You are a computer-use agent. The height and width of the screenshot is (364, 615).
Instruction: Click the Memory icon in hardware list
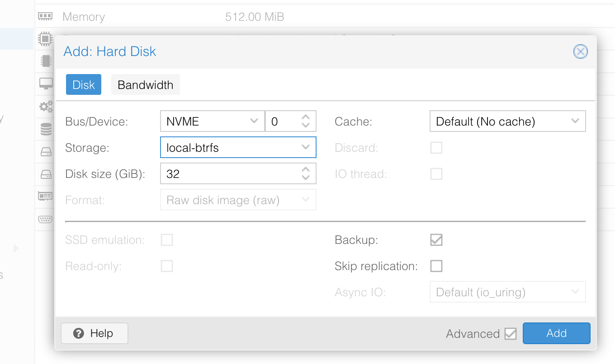coord(45,17)
